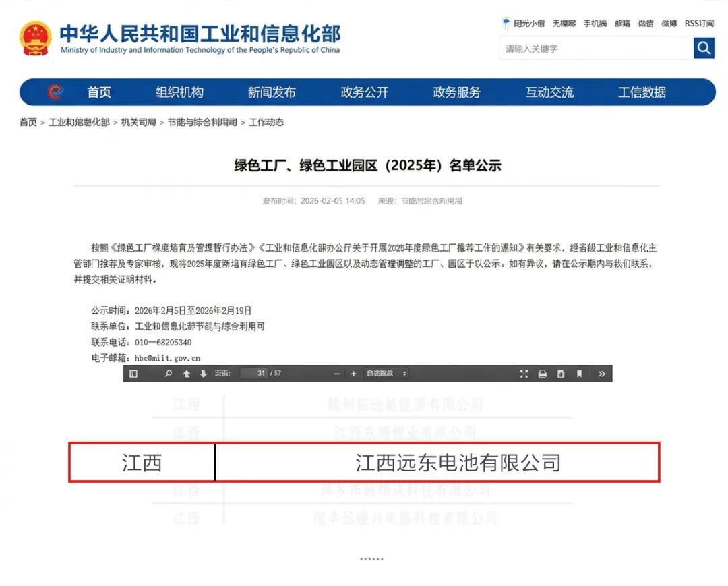The image size is (728, 586).
Task: Zoom in with the plus button
Action: [353, 374]
